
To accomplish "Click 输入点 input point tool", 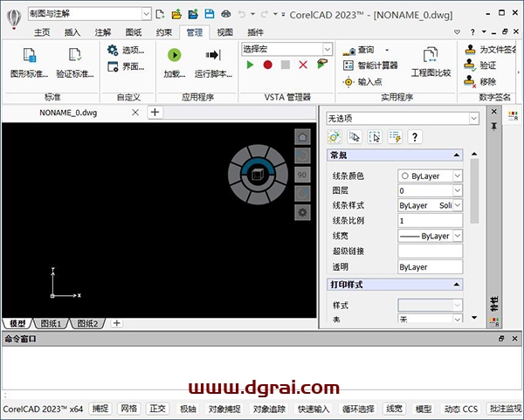I will click(x=362, y=82).
